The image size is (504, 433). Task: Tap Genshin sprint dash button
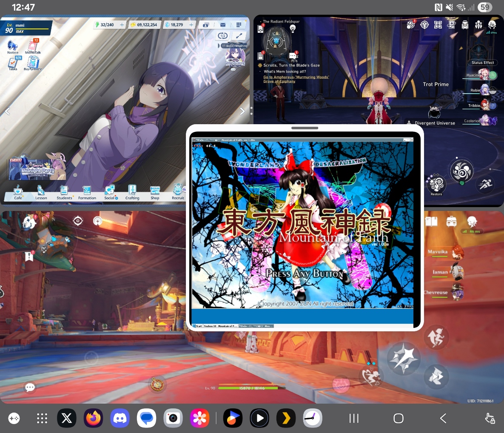click(x=436, y=376)
